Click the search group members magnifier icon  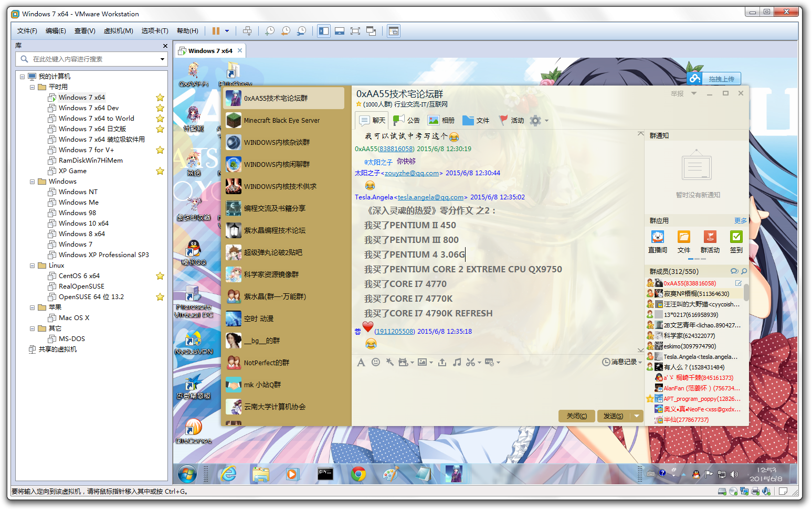coord(744,271)
